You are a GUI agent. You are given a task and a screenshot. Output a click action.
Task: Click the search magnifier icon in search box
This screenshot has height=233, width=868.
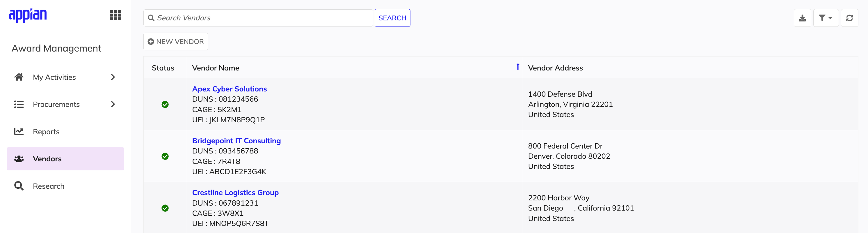pos(151,18)
